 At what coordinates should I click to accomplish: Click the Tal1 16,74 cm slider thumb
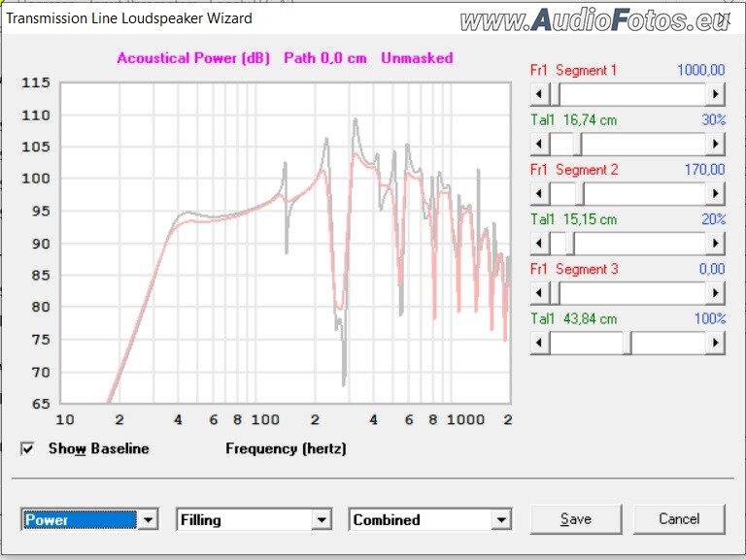pyautogui.click(x=577, y=144)
